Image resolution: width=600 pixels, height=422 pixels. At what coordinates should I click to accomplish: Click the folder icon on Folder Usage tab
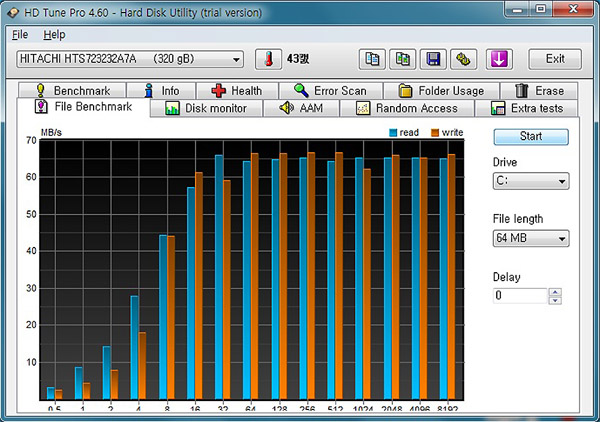tap(405, 91)
